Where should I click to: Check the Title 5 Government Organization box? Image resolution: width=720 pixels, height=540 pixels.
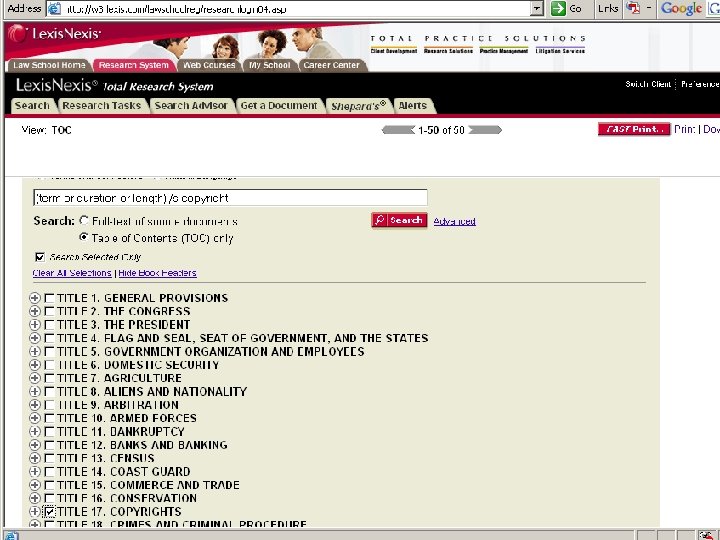(x=49, y=352)
